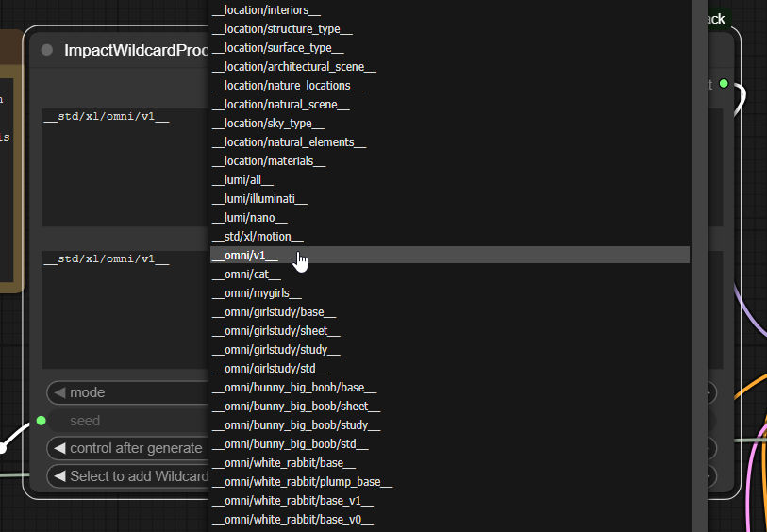Pick __location/surface_type__ wildcard
Image resolution: width=767 pixels, height=532 pixels.
[450, 48]
